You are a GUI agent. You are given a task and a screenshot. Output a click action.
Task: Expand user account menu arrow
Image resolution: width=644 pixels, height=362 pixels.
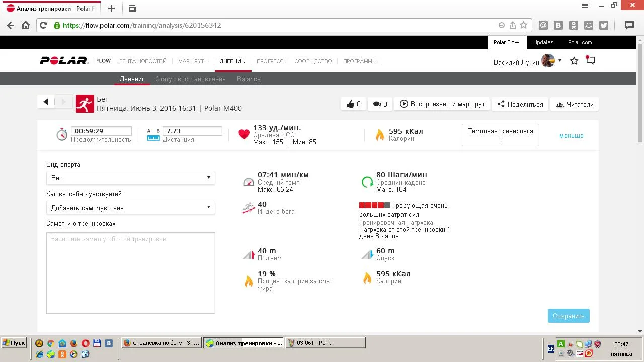point(560,61)
